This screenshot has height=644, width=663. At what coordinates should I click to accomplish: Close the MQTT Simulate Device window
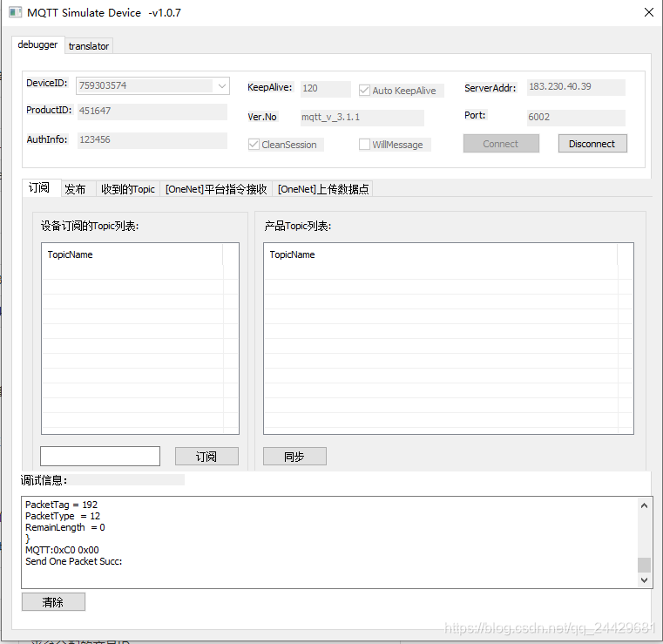[649, 13]
